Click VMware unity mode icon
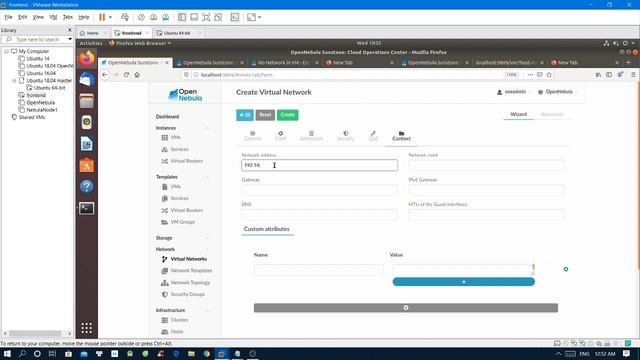This screenshot has height=360, width=640. click(218, 17)
